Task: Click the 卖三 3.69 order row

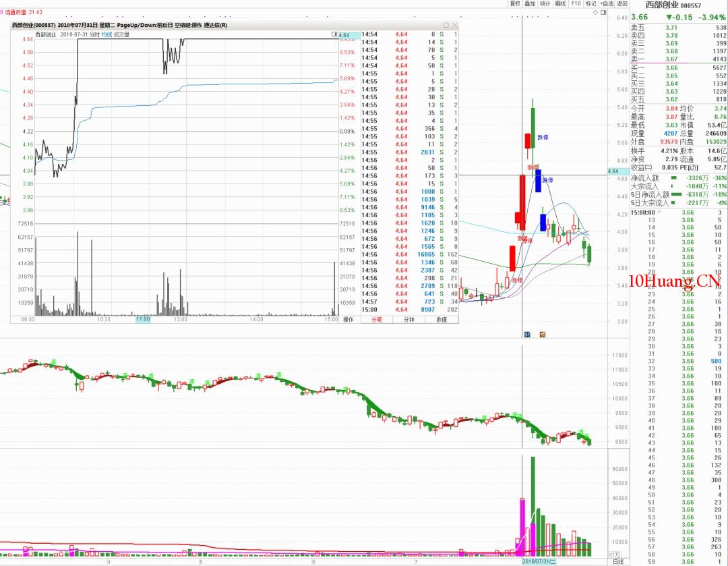Action: pyautogui.click(x=678, y=43)
